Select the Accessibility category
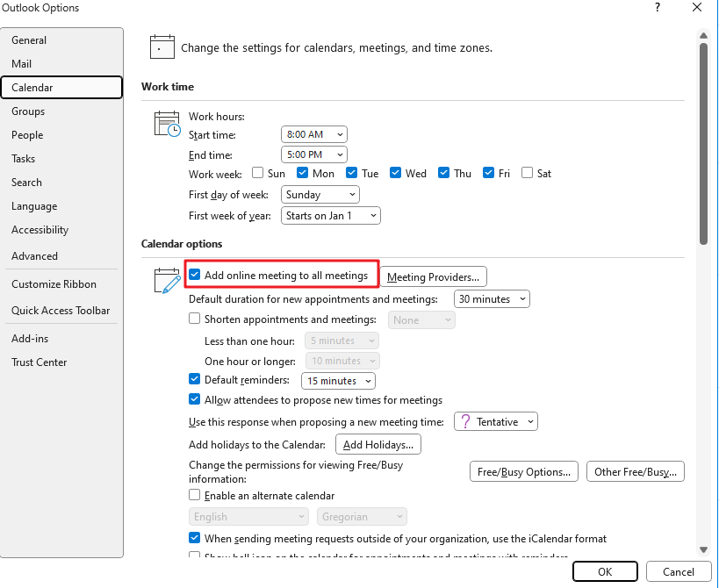 coord(61,230)
